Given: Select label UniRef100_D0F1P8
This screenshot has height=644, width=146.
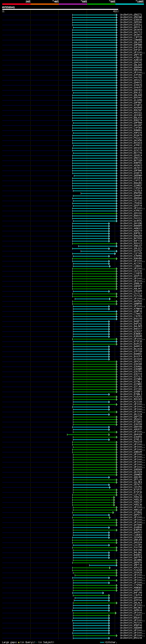Looking at the screenshot, I should tap(131, 47).
